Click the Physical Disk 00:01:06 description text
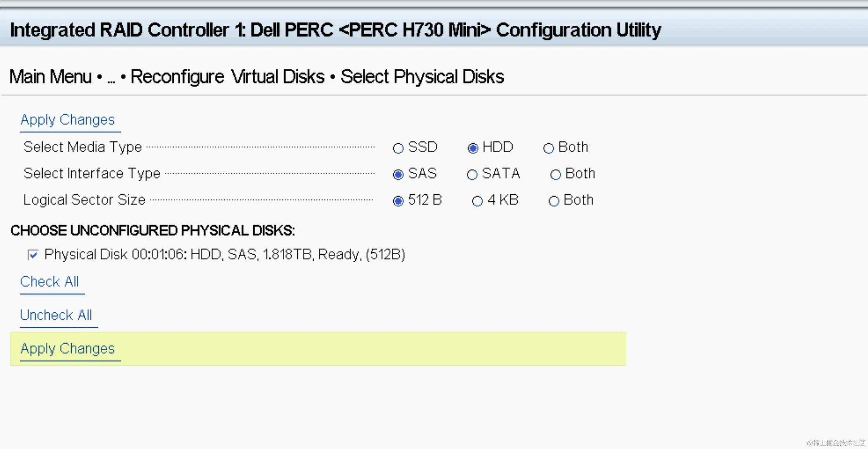Image resolution: width=868 pixels, height=449 pixels. [225, 254]
